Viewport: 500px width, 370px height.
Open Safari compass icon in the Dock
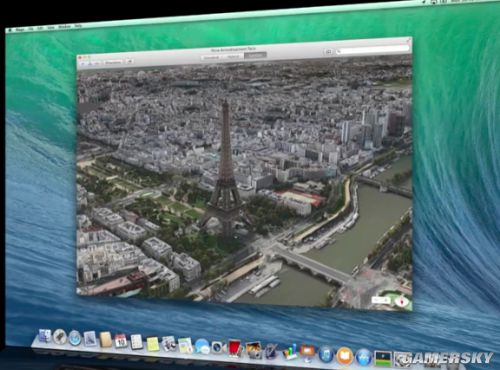tap(75, 339)
